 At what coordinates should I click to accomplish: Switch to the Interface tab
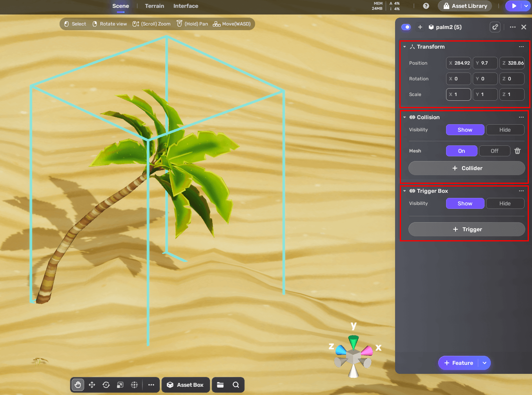(186, 6)
